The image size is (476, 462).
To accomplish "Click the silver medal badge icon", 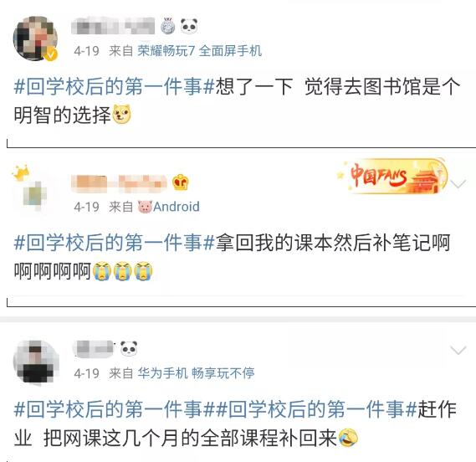I will point(168,26).
